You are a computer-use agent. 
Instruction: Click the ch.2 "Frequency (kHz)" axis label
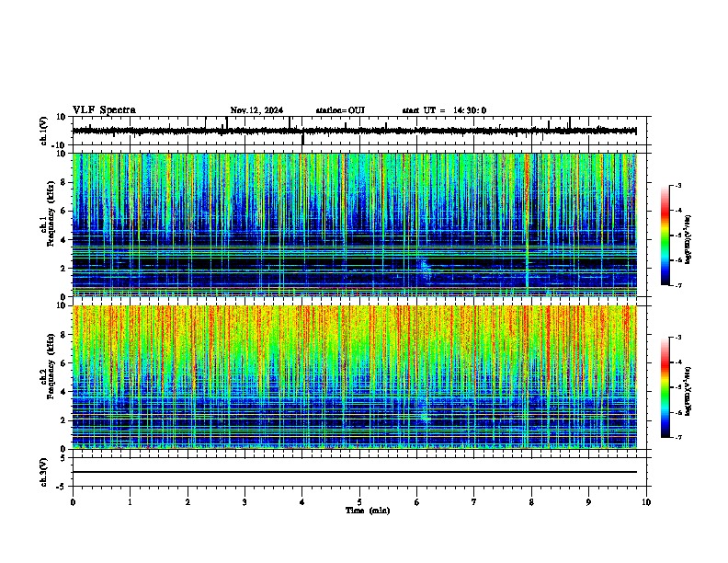coord(51,366)
